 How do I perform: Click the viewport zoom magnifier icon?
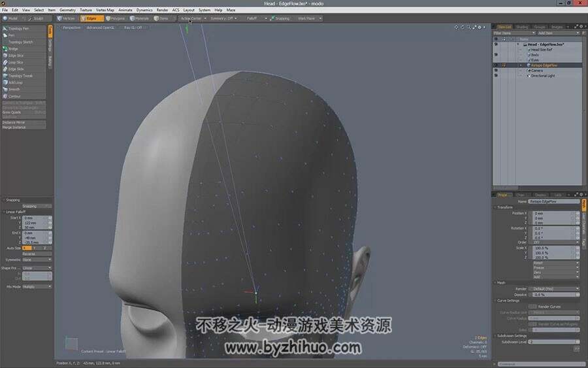(x=468, y=27)
